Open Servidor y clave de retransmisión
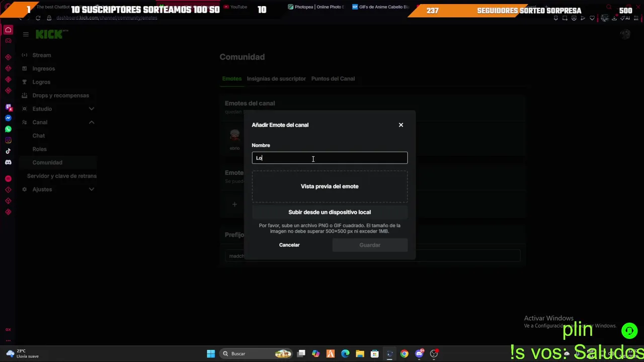 point(62,176)
